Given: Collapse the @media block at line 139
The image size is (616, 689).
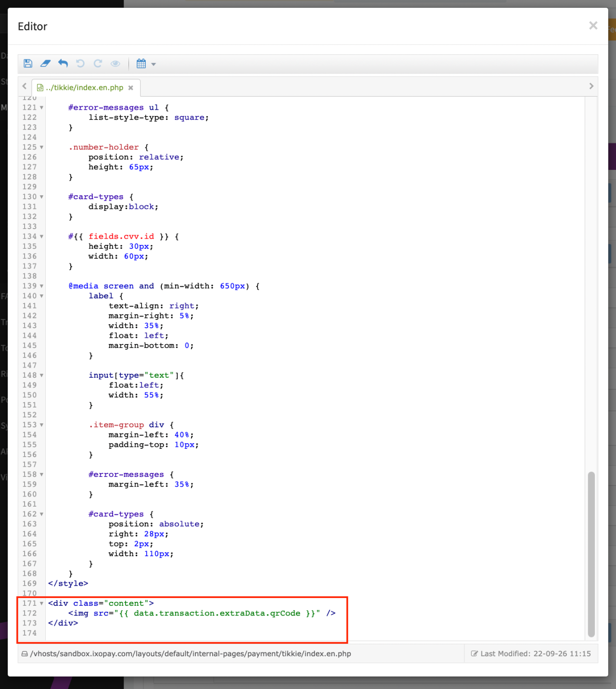Looking at the screenshot, I should (x=41, y=286).
